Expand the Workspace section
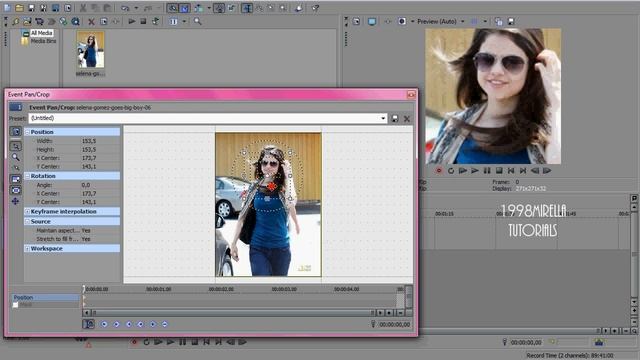Screen dimensions: 640x360 point(27,248)
